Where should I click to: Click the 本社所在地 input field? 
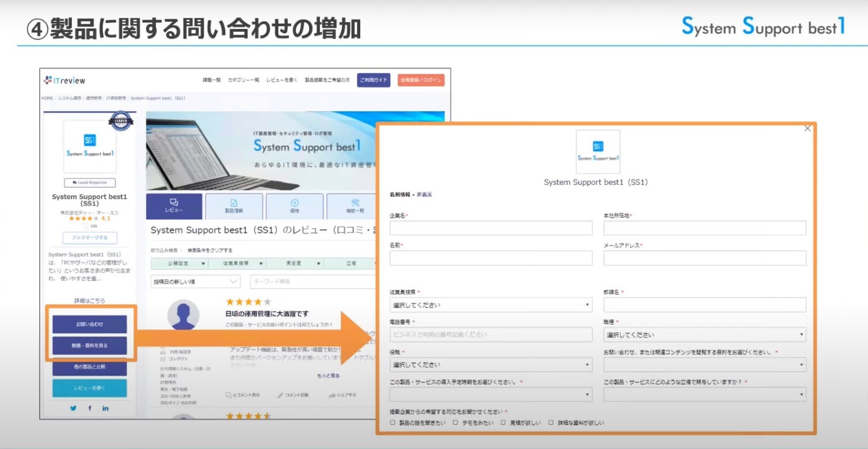coord(705,228)
